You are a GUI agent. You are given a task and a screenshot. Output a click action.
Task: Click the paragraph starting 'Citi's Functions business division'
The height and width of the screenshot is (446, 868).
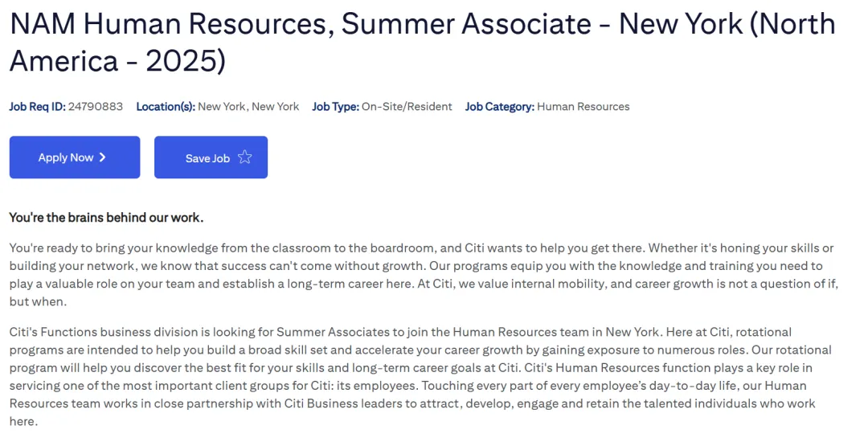click(420, 376)
